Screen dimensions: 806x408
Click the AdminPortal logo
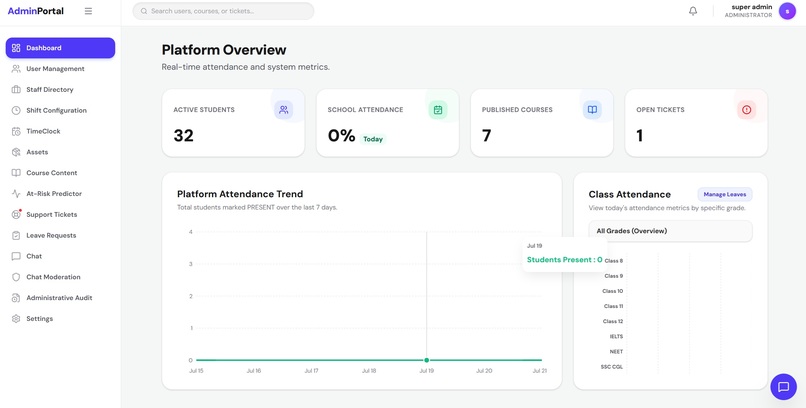tap(35, 11)
